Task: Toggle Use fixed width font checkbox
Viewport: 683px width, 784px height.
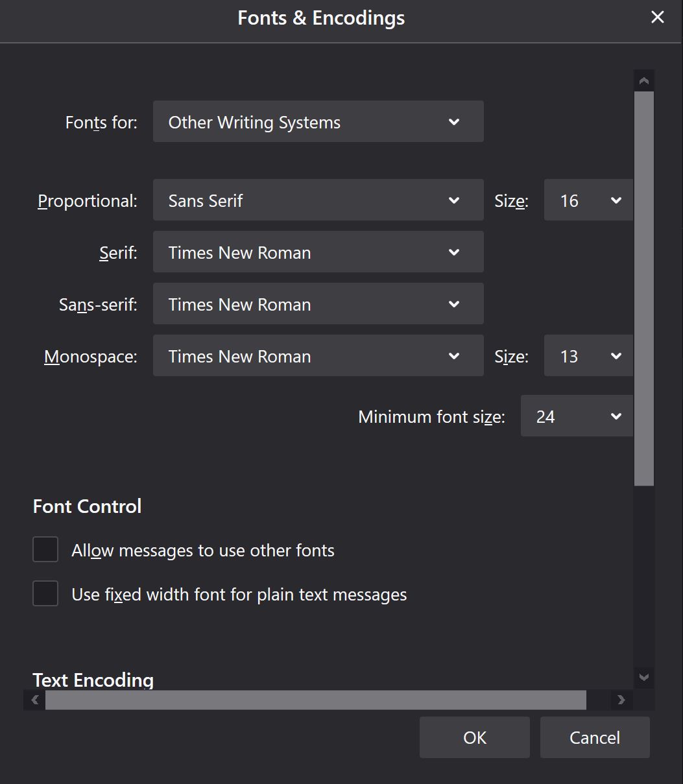Action: [x=45, y=594]
